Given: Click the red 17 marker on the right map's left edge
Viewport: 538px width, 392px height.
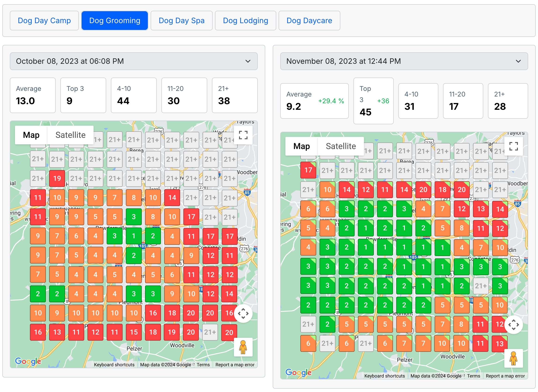Looking at the screenshot, I should [308, 170].
